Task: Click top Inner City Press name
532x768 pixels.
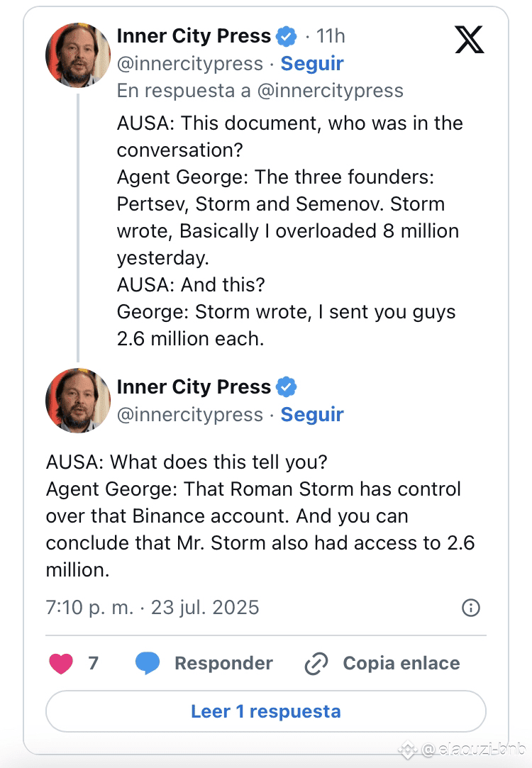Action: (194, 36)
